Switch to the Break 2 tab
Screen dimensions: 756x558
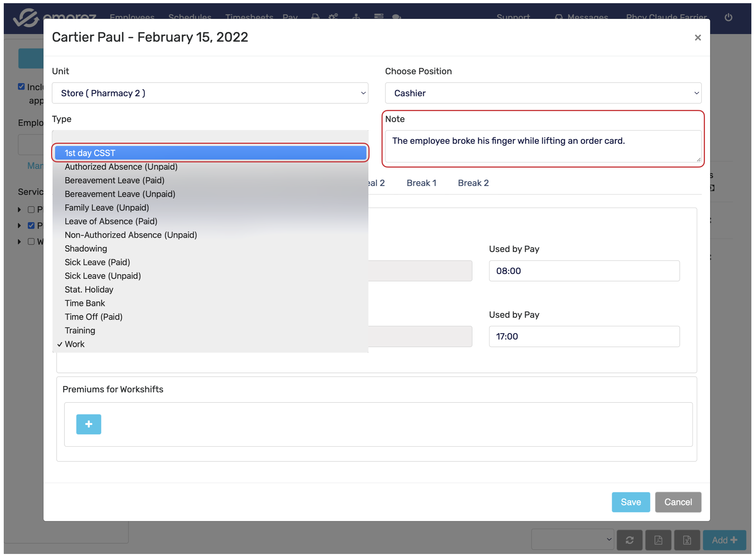pos(473,183)
